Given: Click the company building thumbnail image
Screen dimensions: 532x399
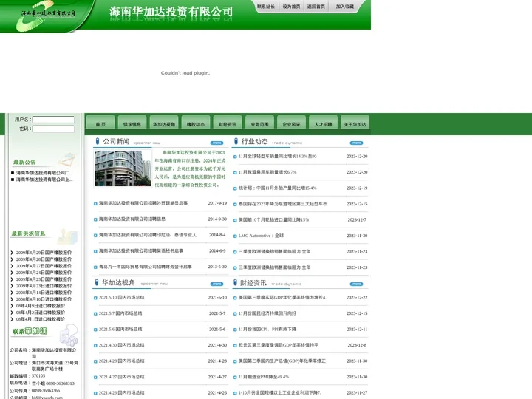Looking at the screenshot, I should click(x=123, y=168).
